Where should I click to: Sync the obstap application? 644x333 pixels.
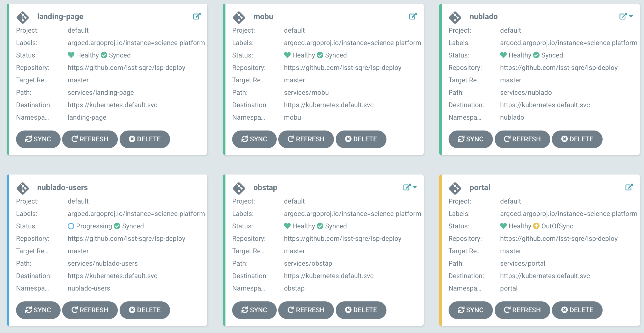(x=254, y=310)
